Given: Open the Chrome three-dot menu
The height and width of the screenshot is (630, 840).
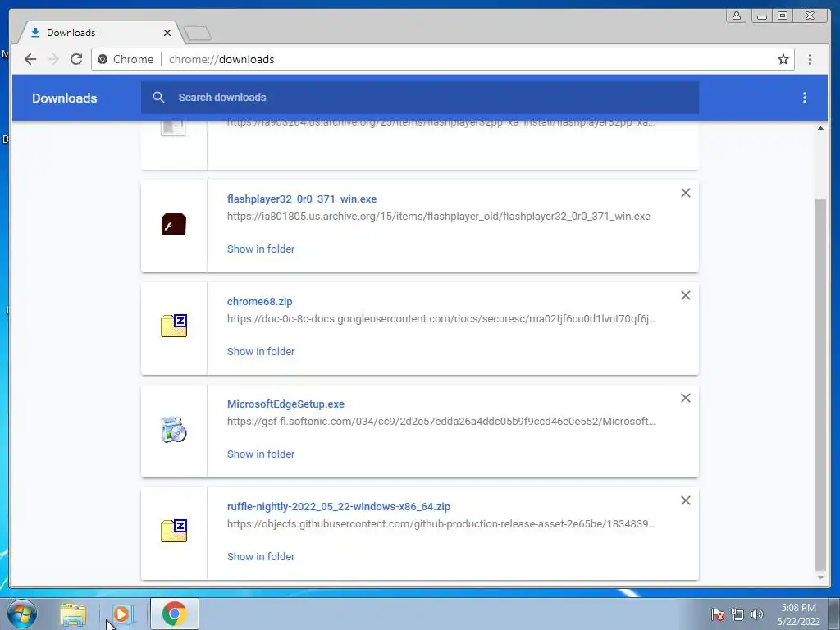Looking at the screenshot, I should tap(810, 59).
